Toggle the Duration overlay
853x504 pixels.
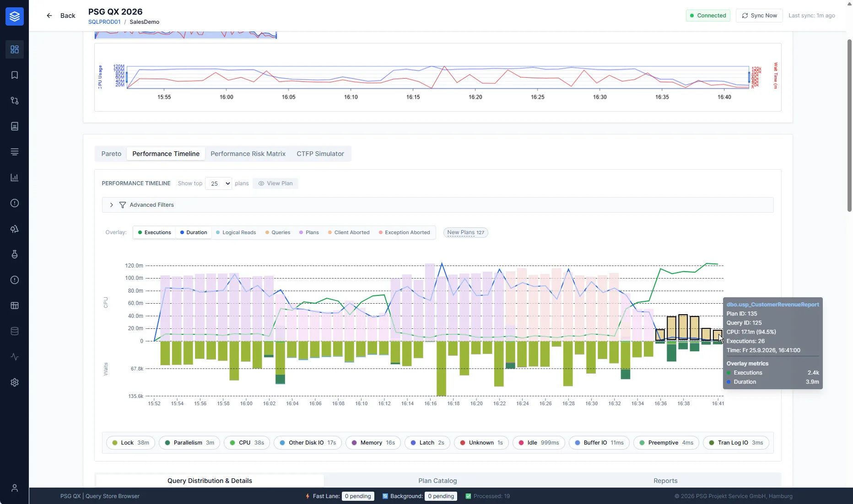(x=194, y=232)
